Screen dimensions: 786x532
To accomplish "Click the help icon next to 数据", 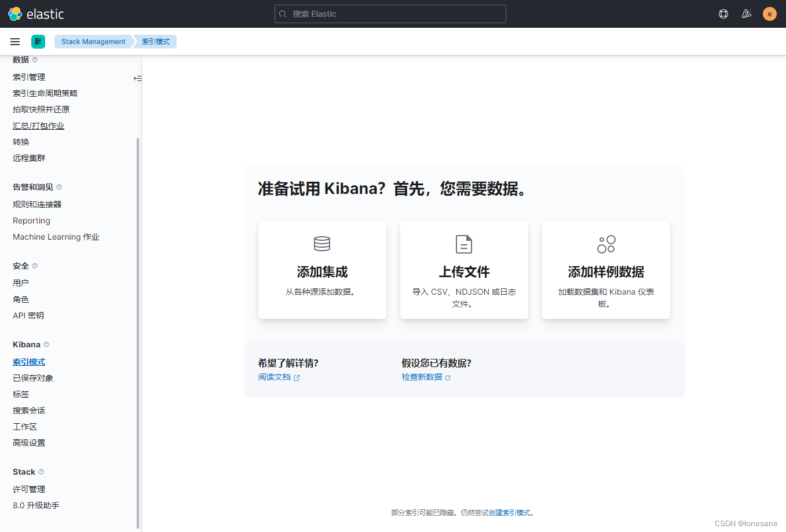I will click(35, 60).
